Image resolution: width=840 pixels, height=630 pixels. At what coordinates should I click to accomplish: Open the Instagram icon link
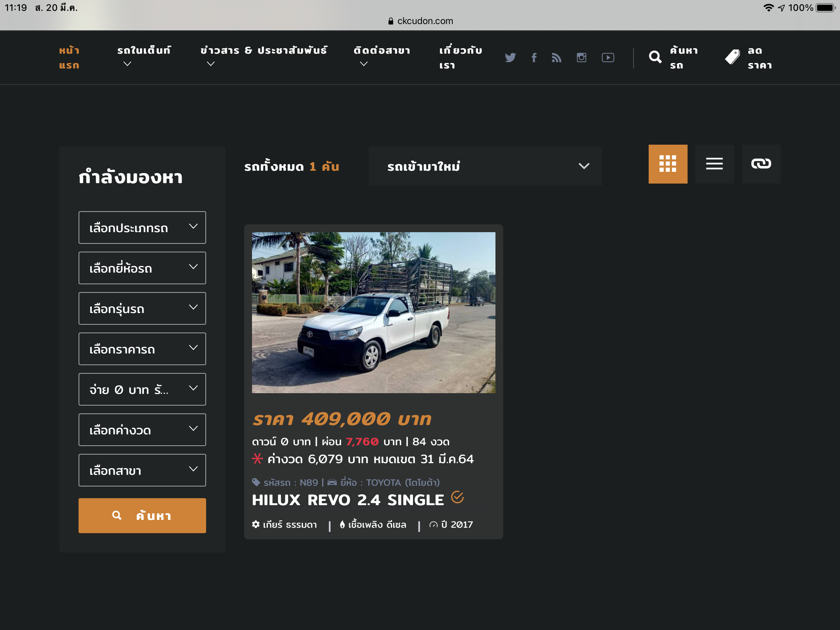pos(581,58)
